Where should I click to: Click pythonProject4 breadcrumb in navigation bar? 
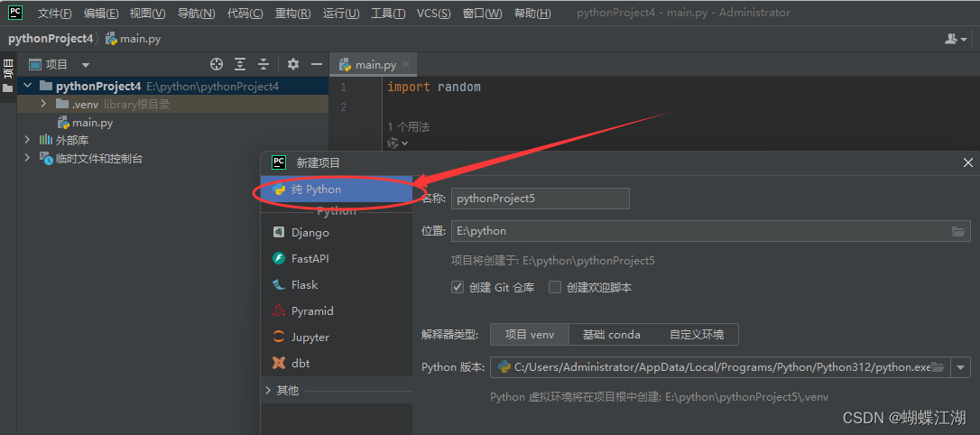50,39
